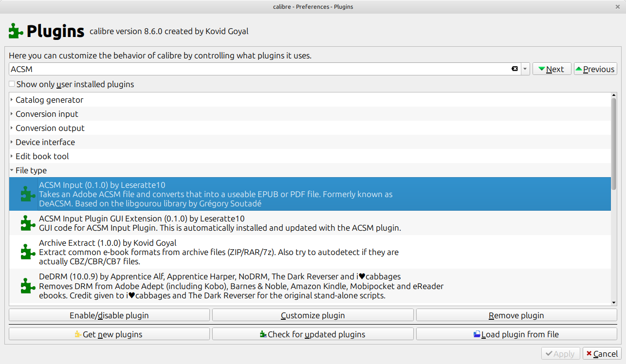The width and height of the screenshot is (626, 364).
Task: Click the Conversion output label
Action: pyautogui.click(x=50, y=128)
